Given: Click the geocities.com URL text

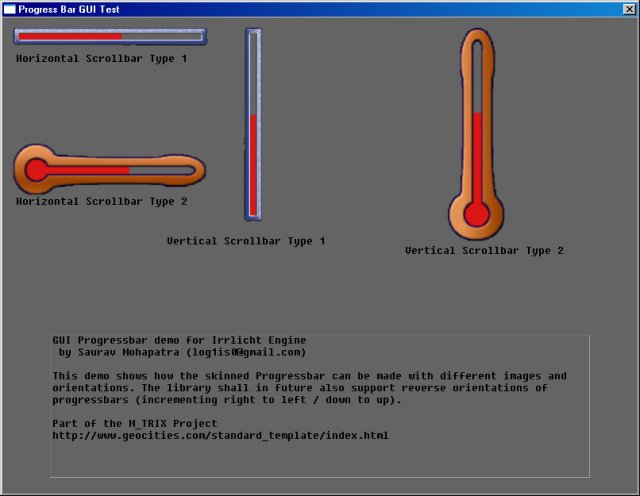Looking at the screenshot, I should 220,436.
